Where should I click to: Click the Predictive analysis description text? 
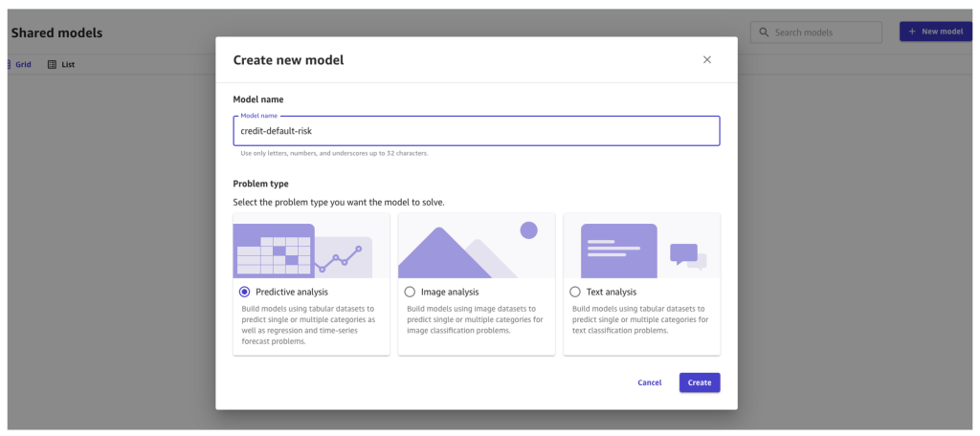click(x=308, y=325)
